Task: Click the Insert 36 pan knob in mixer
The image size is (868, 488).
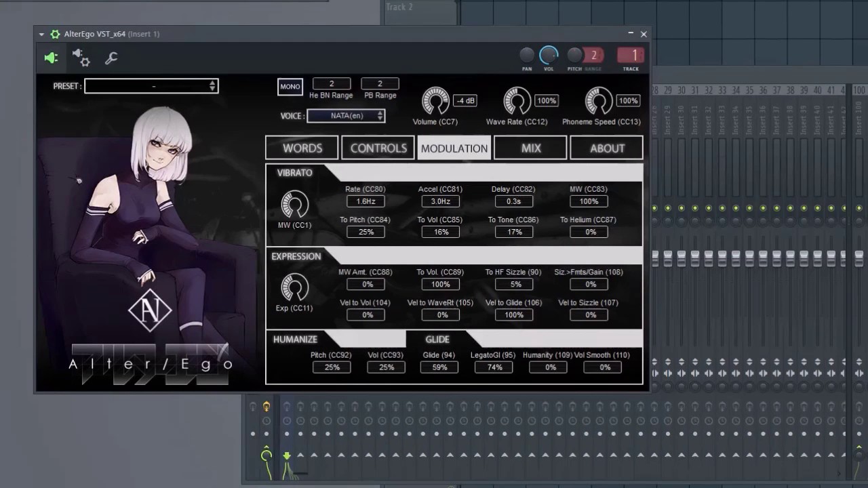Action: coord(763,221)
